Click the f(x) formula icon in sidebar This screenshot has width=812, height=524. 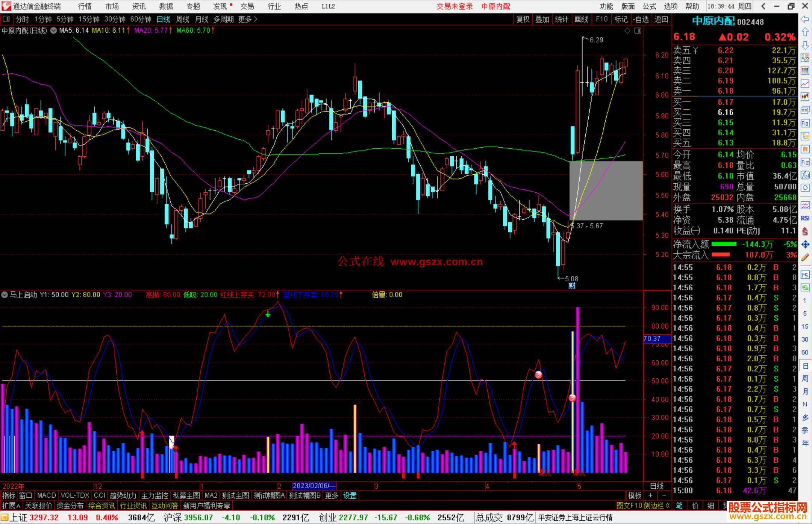(x=805, y=175)
